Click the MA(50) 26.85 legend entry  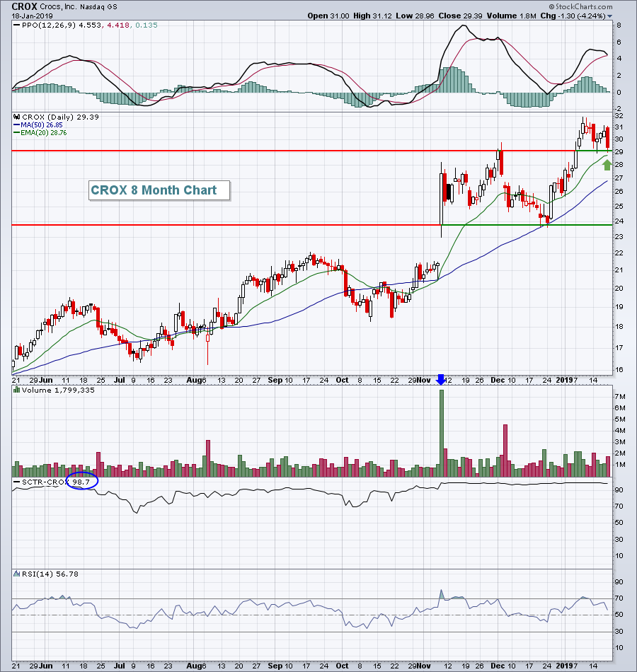point(42,125)
